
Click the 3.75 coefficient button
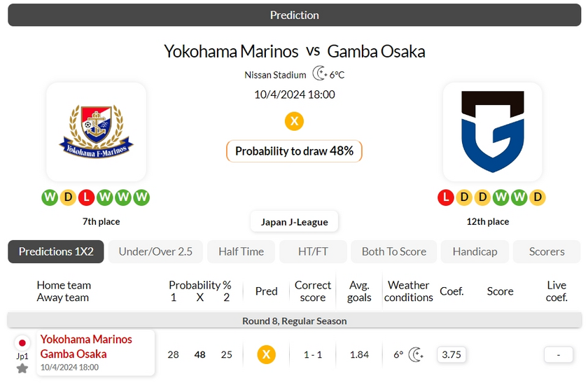[451, 354]
